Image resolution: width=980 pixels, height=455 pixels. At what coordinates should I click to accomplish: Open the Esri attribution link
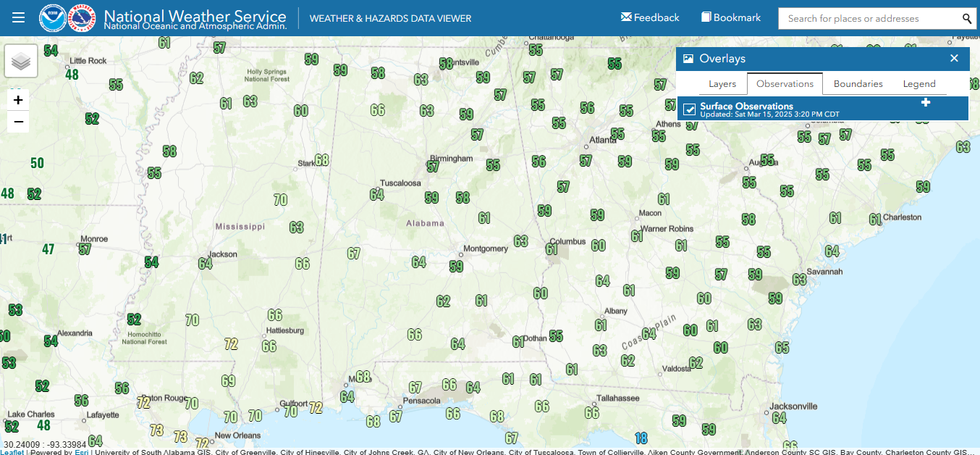pyautogui.click(x=81, y=452)
